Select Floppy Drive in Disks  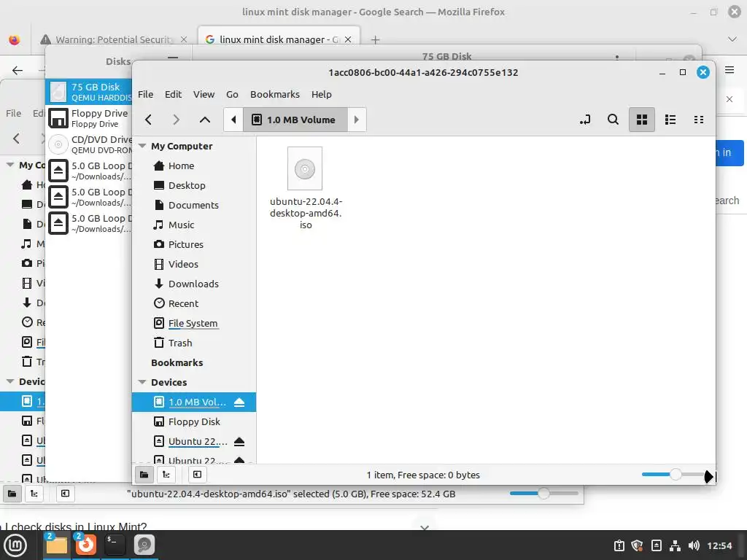88,118
